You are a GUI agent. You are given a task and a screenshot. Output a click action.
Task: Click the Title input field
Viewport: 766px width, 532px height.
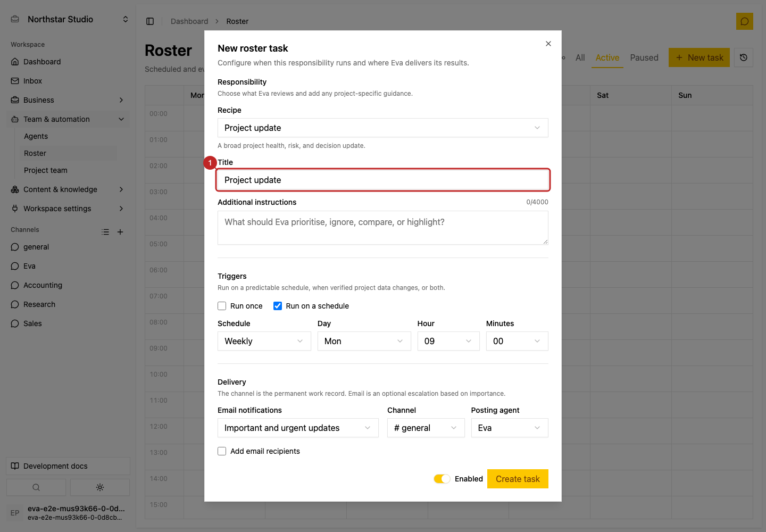click(383, 180)
